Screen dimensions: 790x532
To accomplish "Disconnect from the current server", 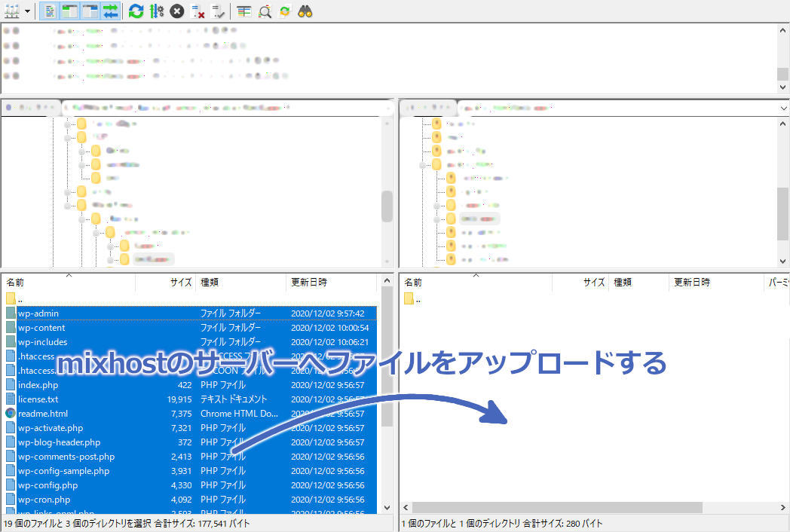I will click(197, 11).
